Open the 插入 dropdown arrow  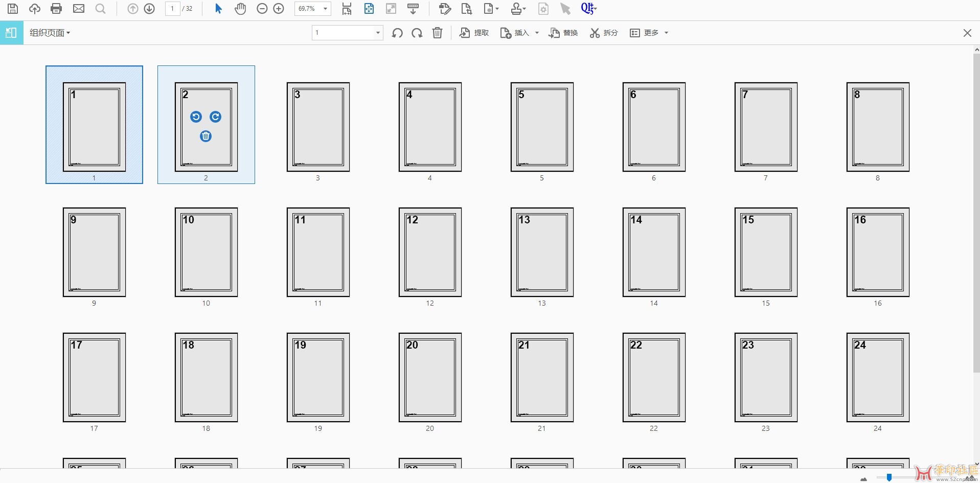(537, 33)
